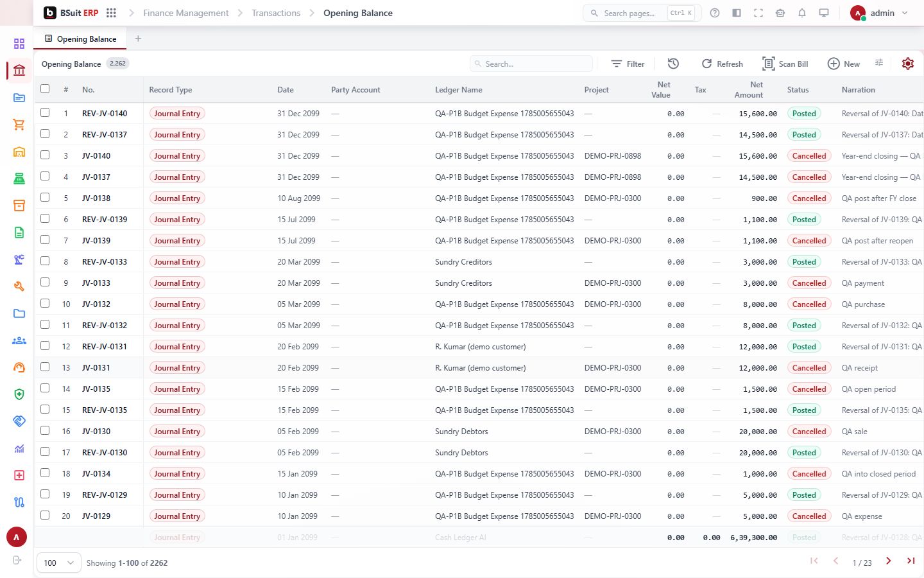Open the 100 page size dropdown

coord(59,563)
